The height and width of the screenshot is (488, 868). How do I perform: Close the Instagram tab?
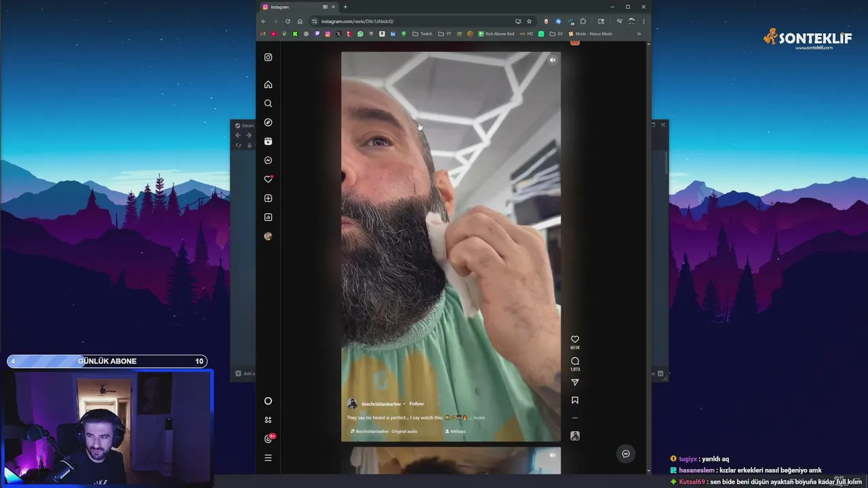tap(333, 7)
